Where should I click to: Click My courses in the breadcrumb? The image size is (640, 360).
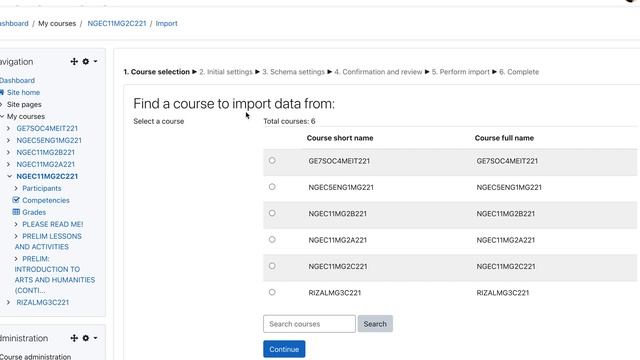coord(57,23)
